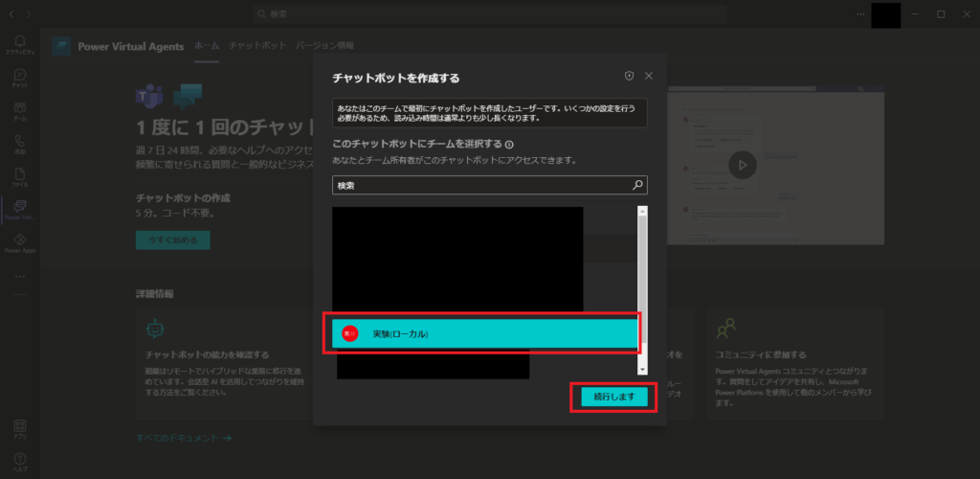The width and height of the screenshot is (980, 479).
Task: Focus the top Teams 検索 bar
Action: click(x=490, y=13)
